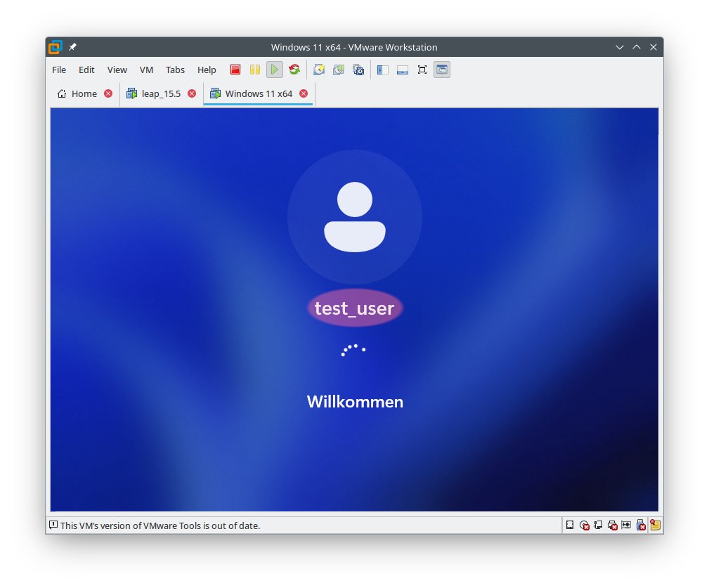Toggle the console view button
Image resolution: width=709 pixels, height=588 pixels.
pos(442,70)
